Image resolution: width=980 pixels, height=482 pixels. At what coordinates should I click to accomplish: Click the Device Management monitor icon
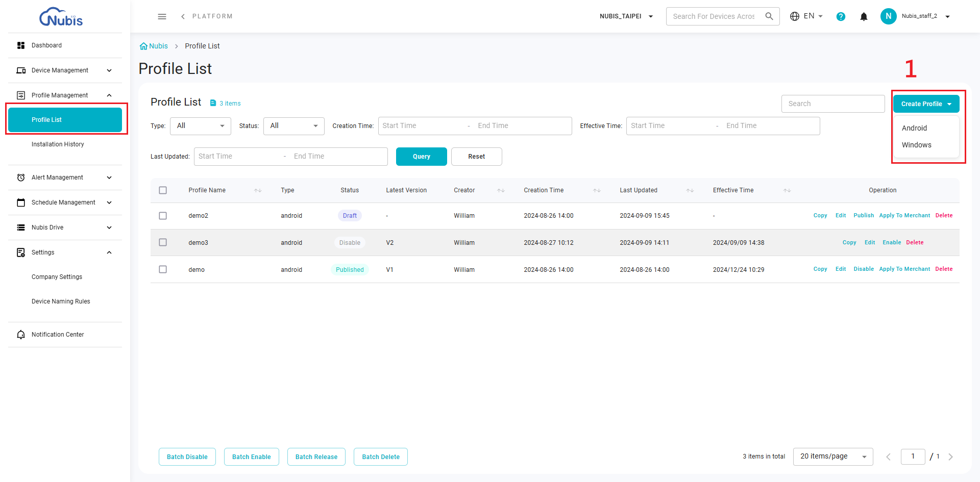coord(21,70)
